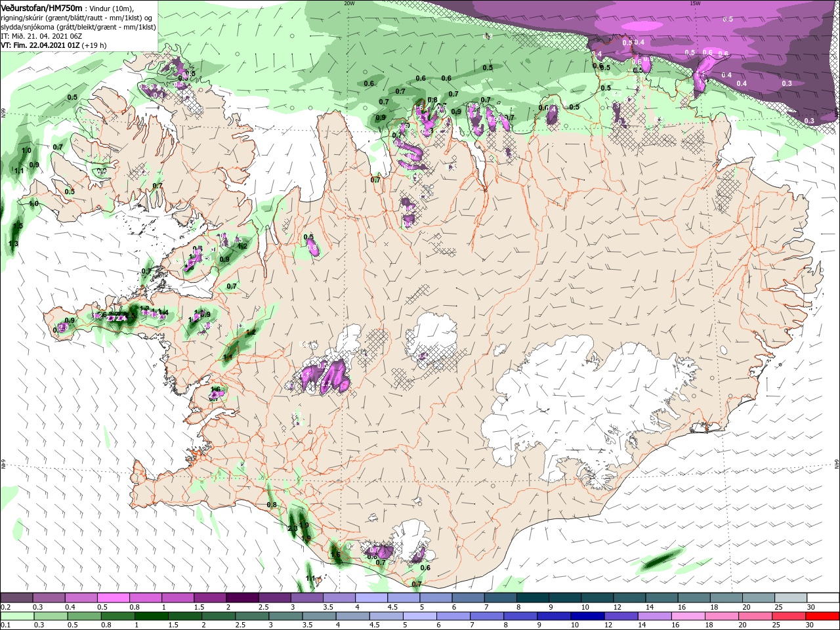The height and width of the screenshot is (630, 840).
Task: Select the 0.2–0.3 dark mauve snow swatch
Action: [17, 598]
